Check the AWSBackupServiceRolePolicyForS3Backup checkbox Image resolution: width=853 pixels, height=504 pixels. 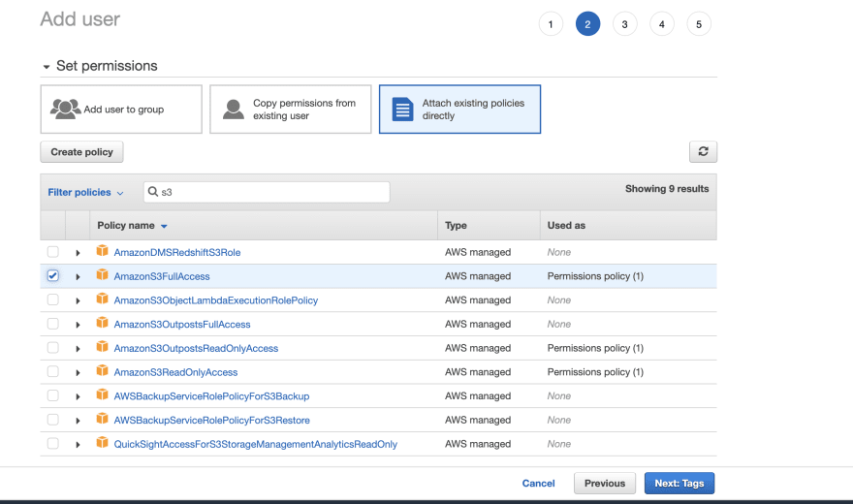(52, 395)
